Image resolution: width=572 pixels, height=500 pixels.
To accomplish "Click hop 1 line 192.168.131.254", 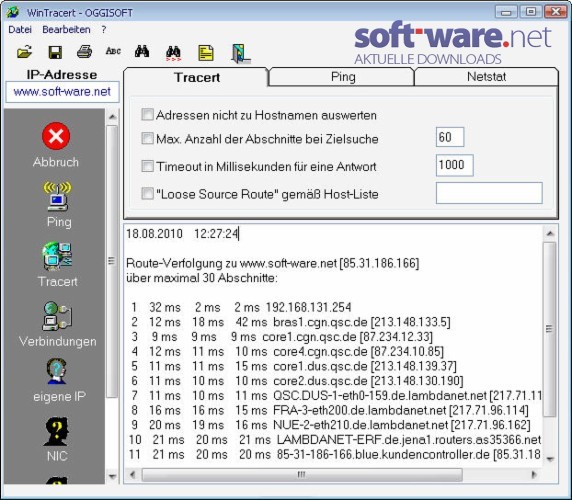I will (x=241, y=307).
